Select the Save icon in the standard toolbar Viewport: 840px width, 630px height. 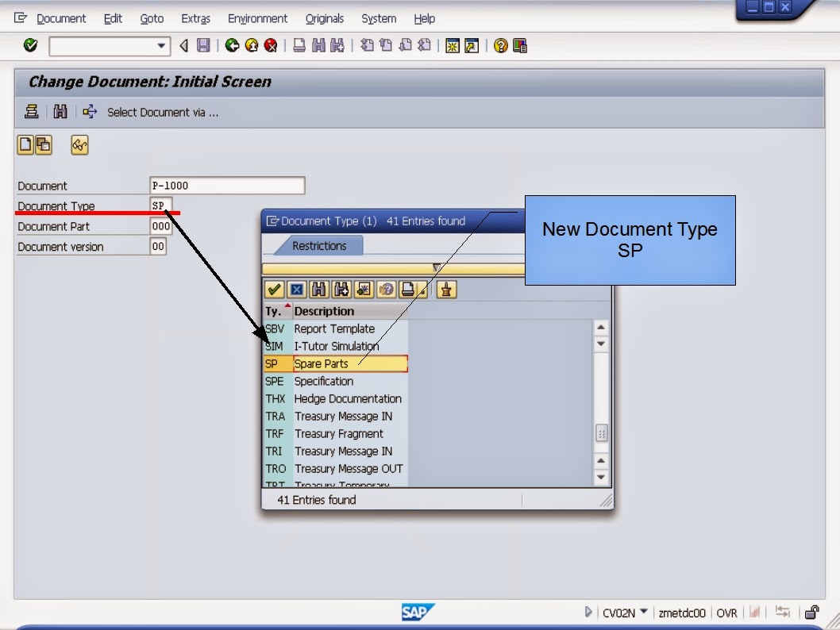click(204, 45)
